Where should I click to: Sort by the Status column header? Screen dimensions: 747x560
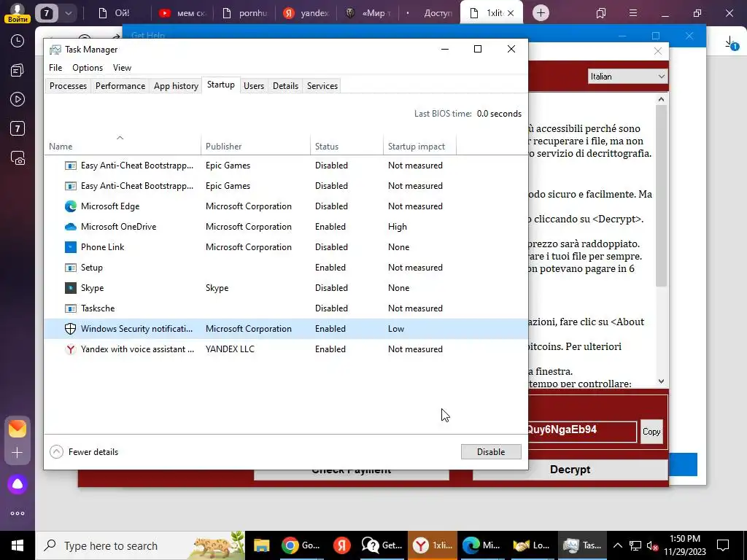pos(347,146)
